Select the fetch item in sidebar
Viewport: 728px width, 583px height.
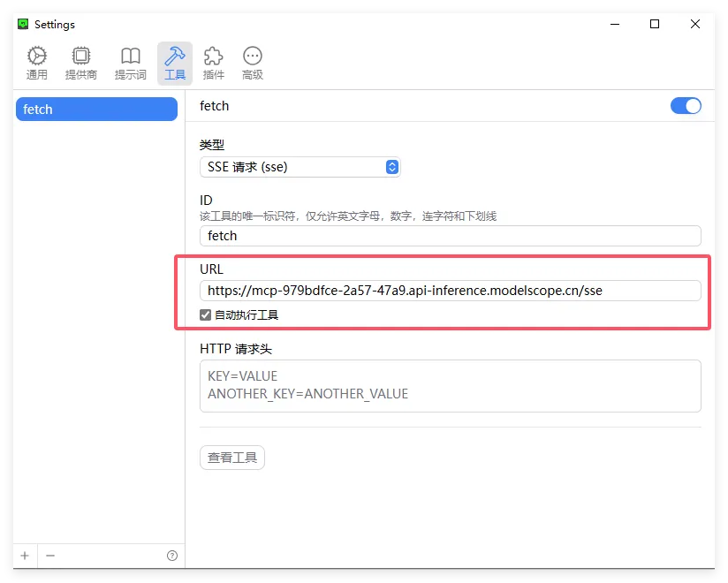pyautogui.click(x=96, y=110)
